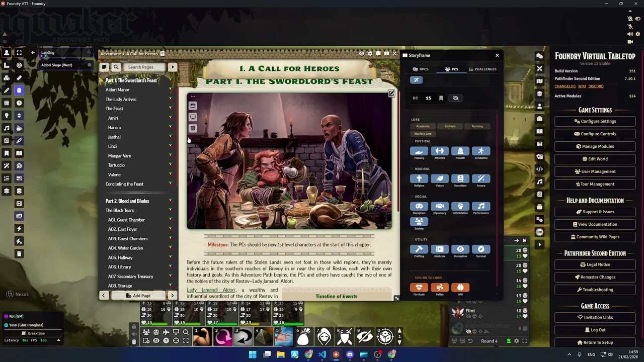
Task: Collapse the right sidebar arrow
Action: (x=539, y=244)
